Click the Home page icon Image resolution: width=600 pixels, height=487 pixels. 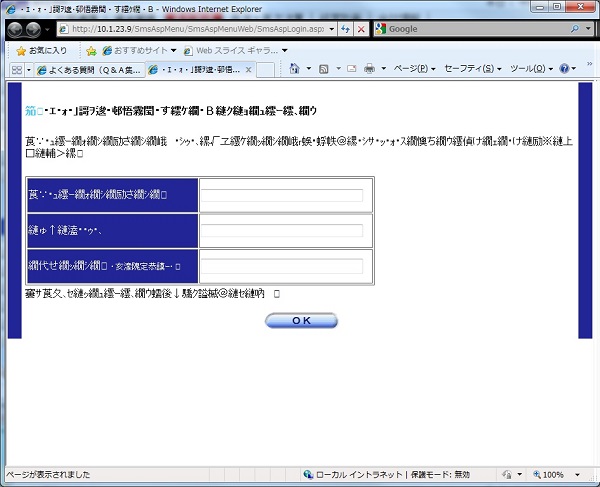pyautogui.click(x=294, y=68)
